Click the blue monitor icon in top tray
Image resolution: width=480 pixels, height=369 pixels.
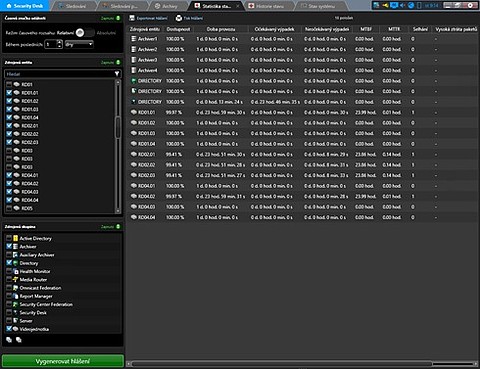[x=394, y=5]
